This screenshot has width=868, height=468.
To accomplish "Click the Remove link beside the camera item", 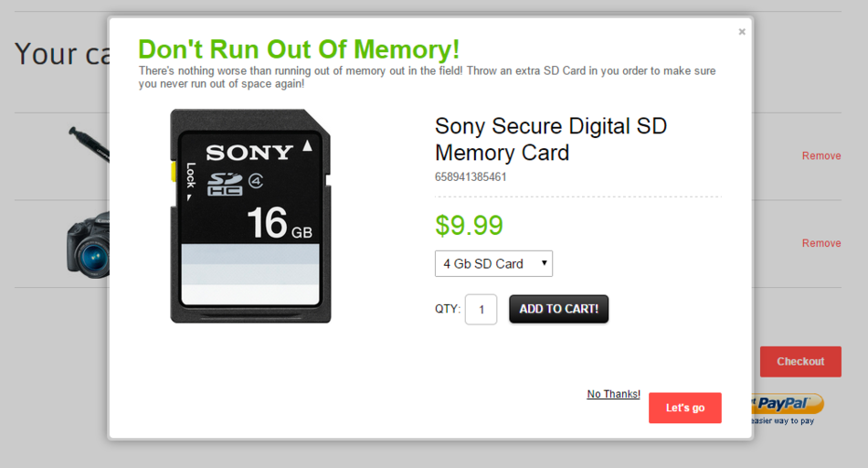I will click(821, 243).
